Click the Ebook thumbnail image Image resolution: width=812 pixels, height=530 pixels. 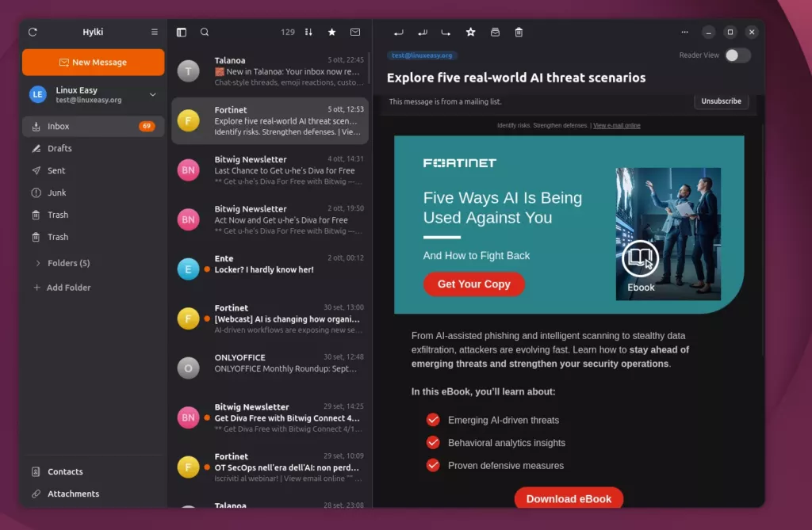pyautogui.click(x=668, y=234)
